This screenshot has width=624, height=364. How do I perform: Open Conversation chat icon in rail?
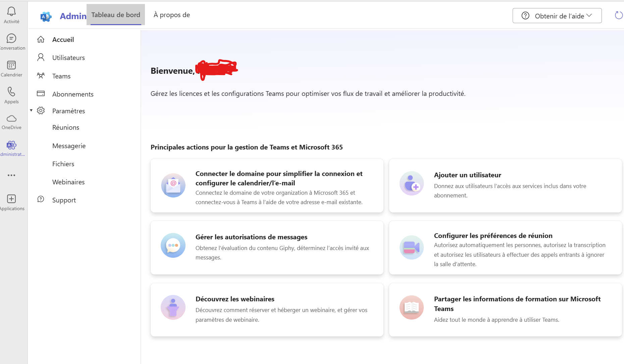11,38
